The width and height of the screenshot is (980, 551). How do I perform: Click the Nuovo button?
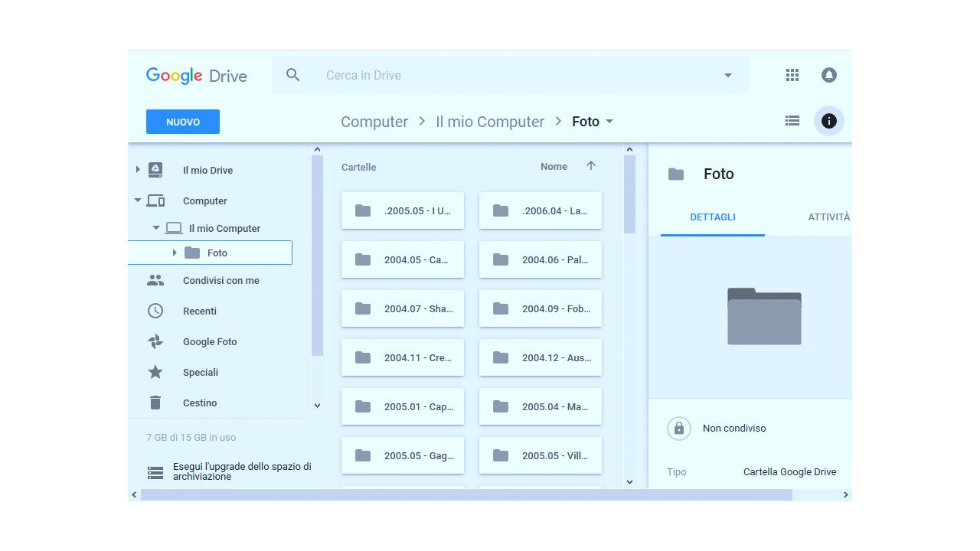(183, 122)
